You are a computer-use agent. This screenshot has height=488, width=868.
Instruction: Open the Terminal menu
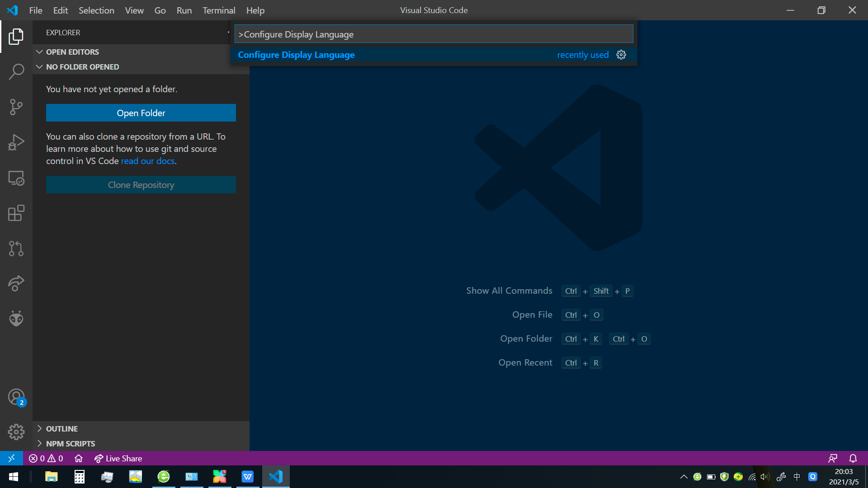(219, 10)
